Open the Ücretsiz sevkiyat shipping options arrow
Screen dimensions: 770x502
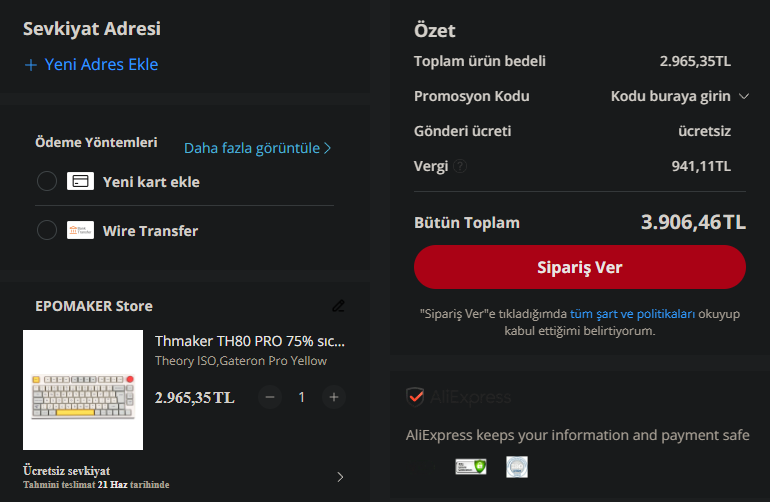tap(340, 477)
